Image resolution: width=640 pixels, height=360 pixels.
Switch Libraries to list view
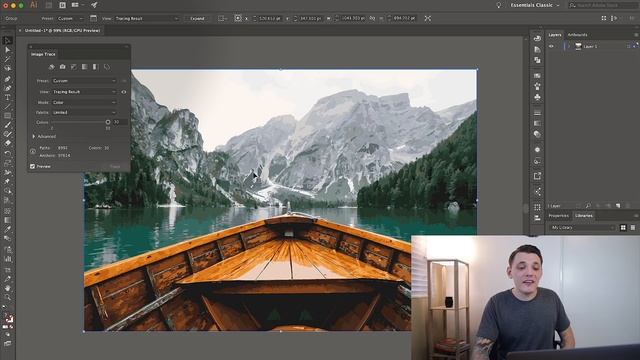(633, 227)
